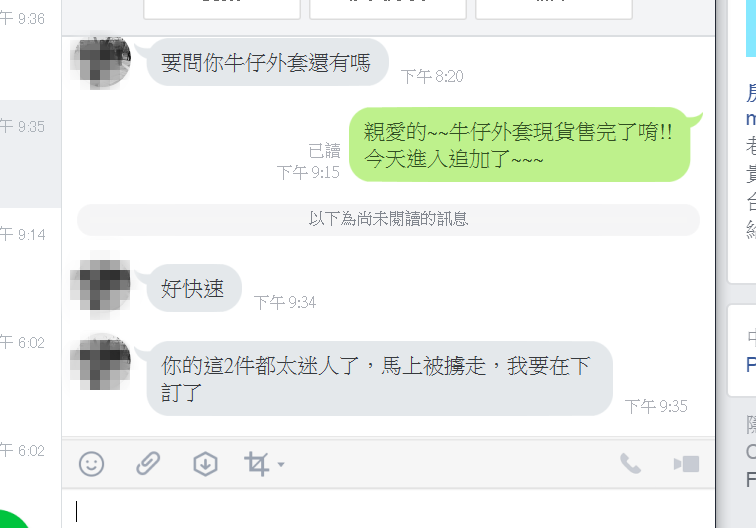Select the 要問你牛仔外套還有嗎 message bubble
Image resolution: width=756 pixels, height=528 pixels.
coord(268,63)
